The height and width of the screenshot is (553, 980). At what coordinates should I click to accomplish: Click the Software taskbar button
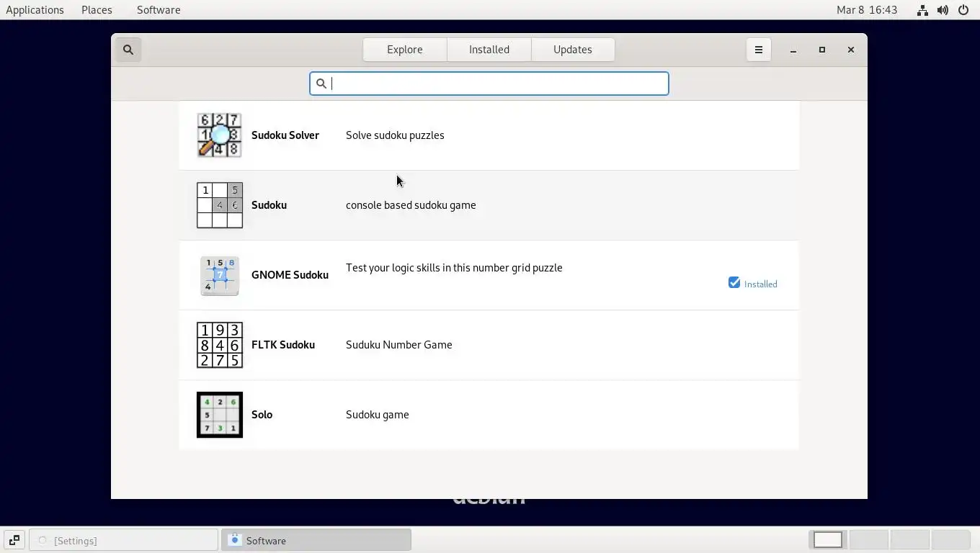pyautogui.click(x=316, y=540)
